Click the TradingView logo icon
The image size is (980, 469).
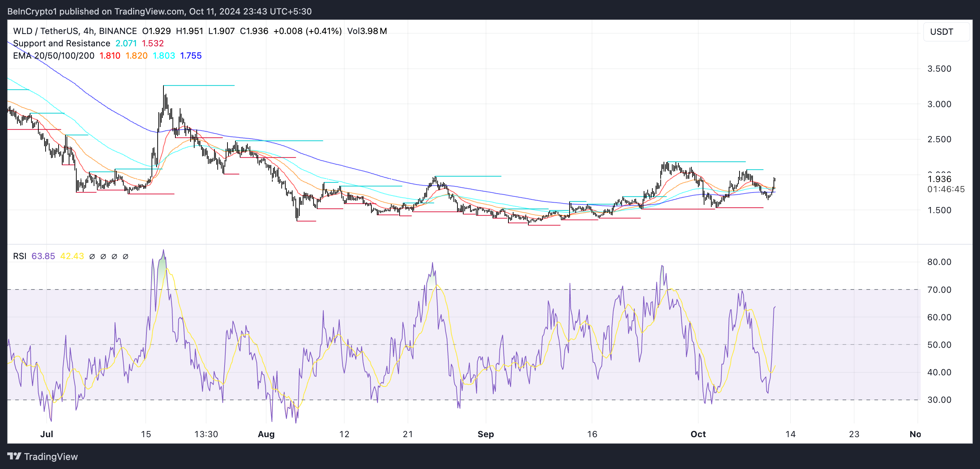(x=14, y=456)
